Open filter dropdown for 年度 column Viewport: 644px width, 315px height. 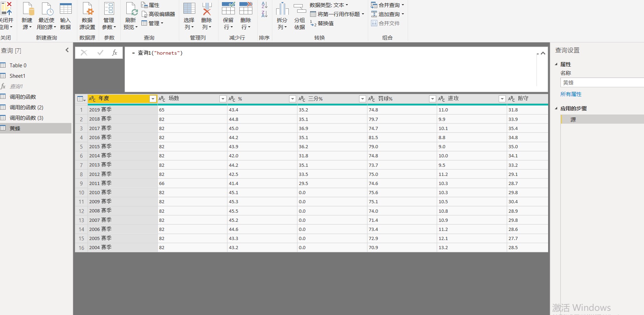(x=153, y=99)
